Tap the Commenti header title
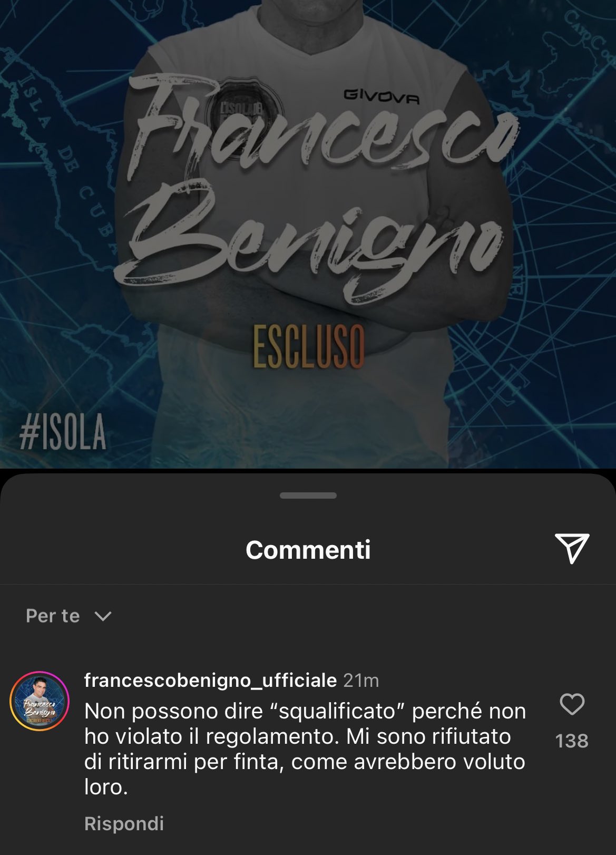The image size is (616, 855). click(x=308, y=550)
